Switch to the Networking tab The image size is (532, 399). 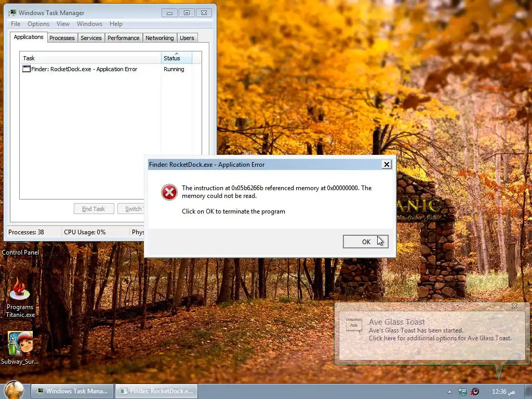[159, 38]
